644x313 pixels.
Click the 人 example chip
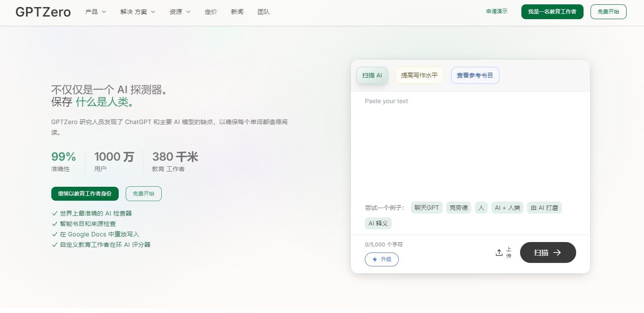coord(481,208)
